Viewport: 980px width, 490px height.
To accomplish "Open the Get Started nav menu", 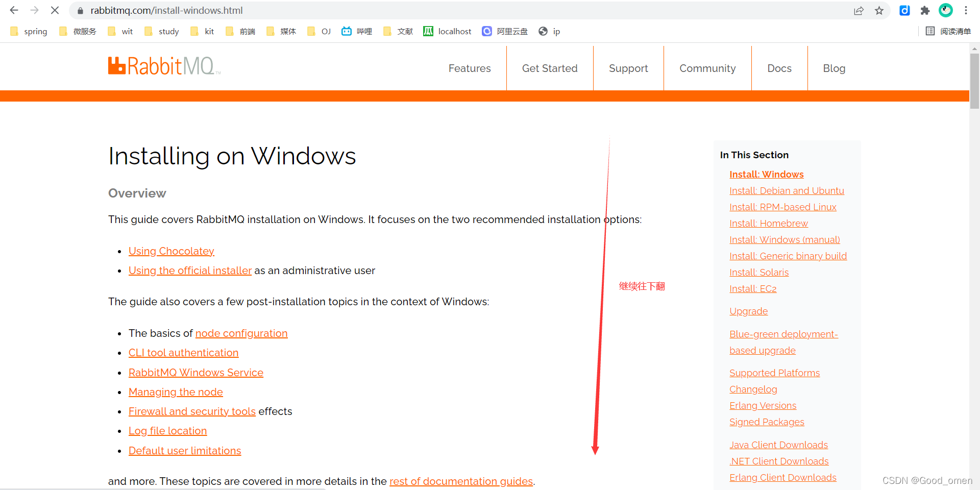I will coord(550,68).
